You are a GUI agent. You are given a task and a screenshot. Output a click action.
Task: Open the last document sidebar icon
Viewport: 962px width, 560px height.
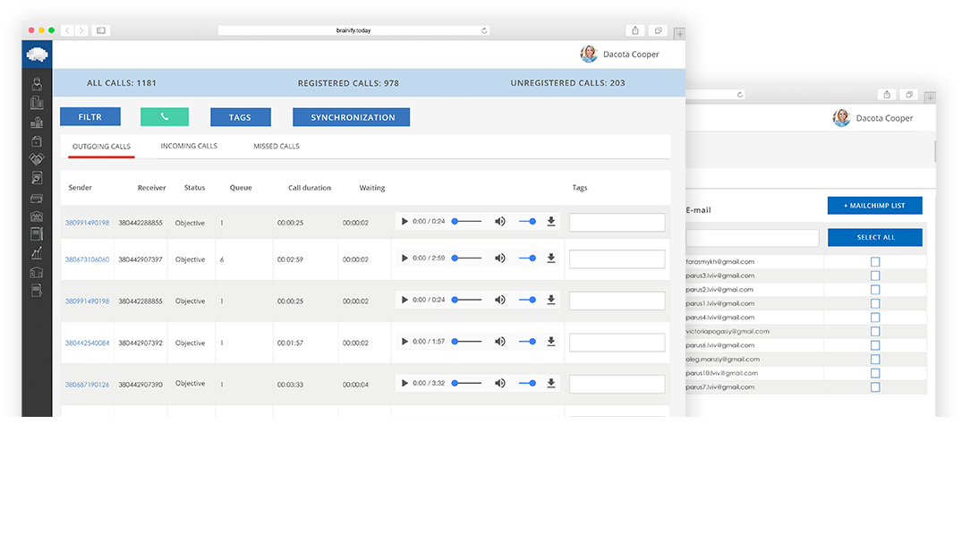coord(37,290)
